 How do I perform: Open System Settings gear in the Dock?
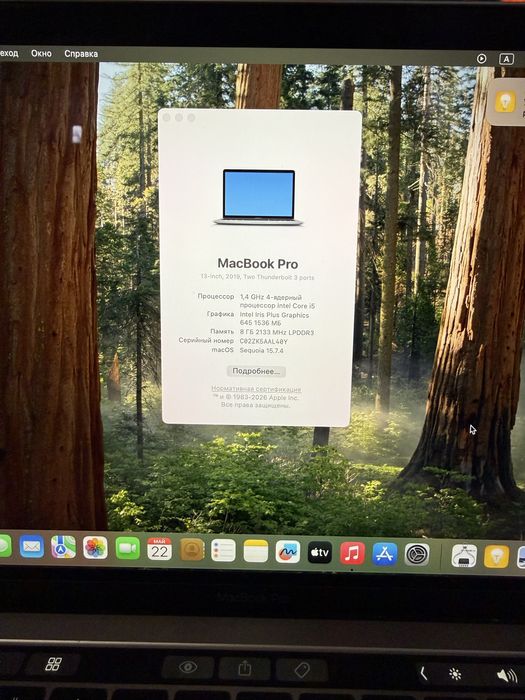coord(417,555)
